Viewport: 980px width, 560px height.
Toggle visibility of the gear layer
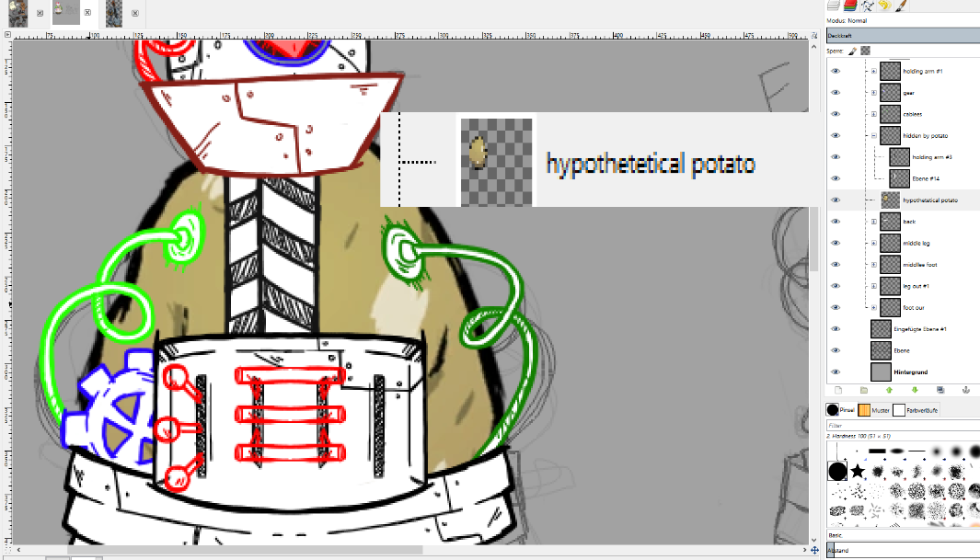(x=836, y=92)
